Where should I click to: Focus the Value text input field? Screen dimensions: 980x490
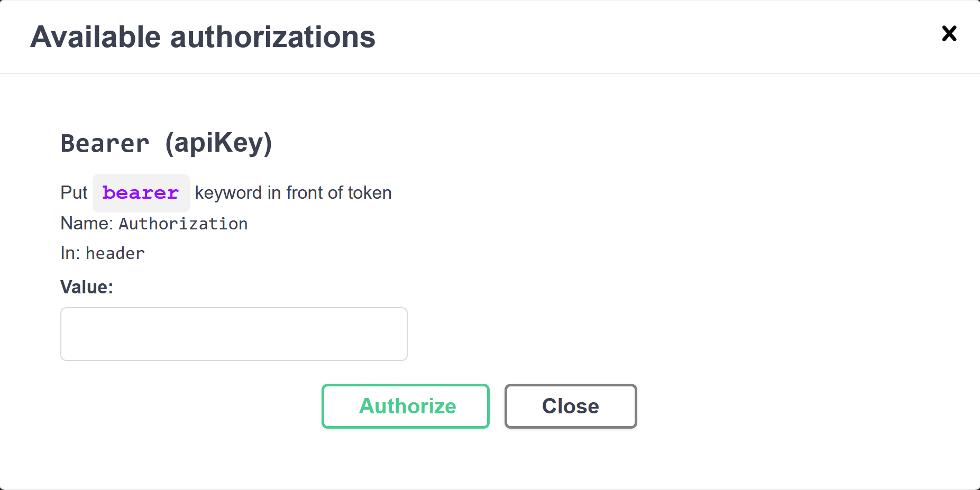tap(234, 334)
